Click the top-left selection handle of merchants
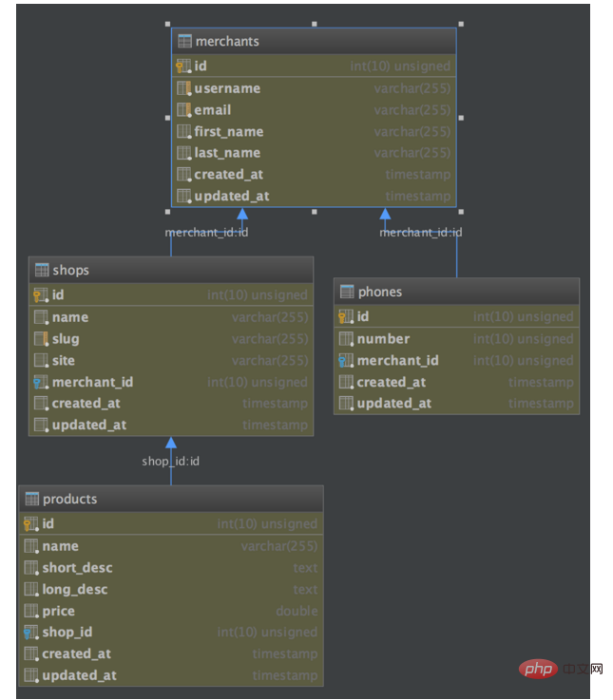The image size is (613, 700). [167, 24]
